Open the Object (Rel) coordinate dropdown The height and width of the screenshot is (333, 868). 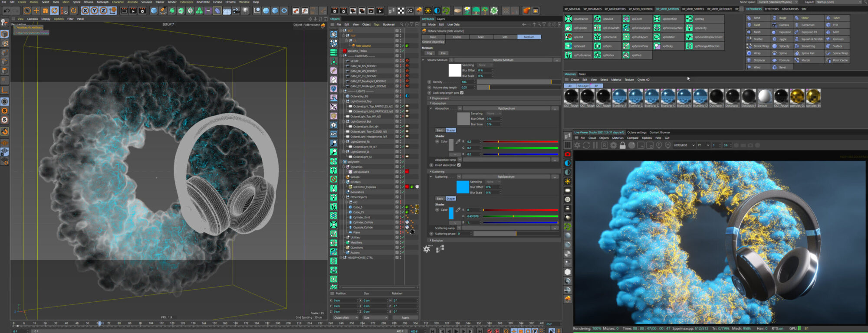coord(345,317)
